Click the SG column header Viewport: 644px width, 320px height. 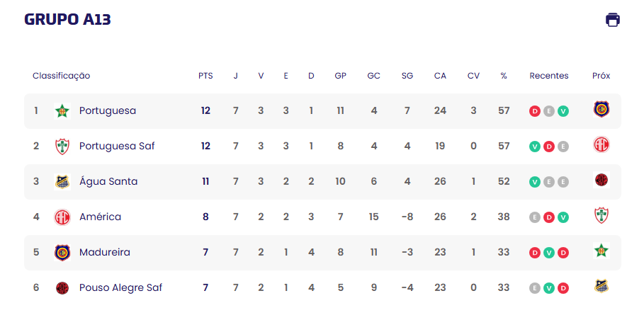(x=407, y=76)
